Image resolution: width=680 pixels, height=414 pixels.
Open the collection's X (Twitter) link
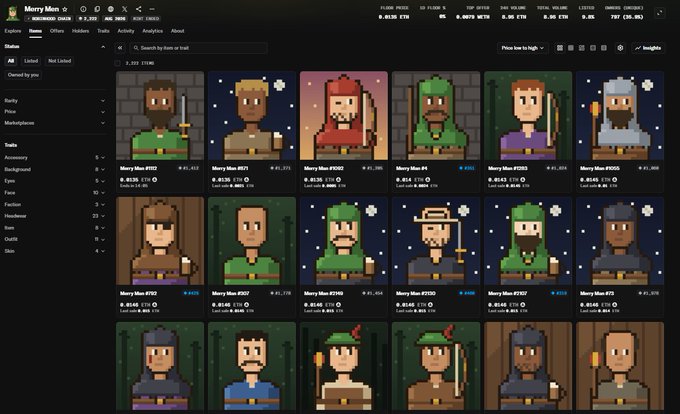click(124, 9)
